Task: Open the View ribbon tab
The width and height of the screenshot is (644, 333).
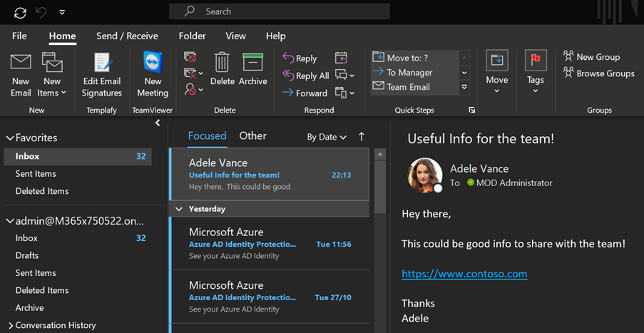Action: 236,36
